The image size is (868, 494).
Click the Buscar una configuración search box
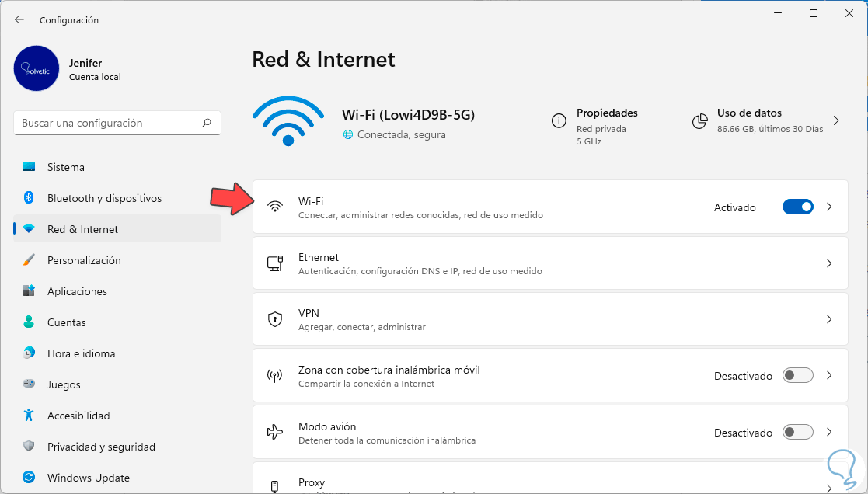109,123
